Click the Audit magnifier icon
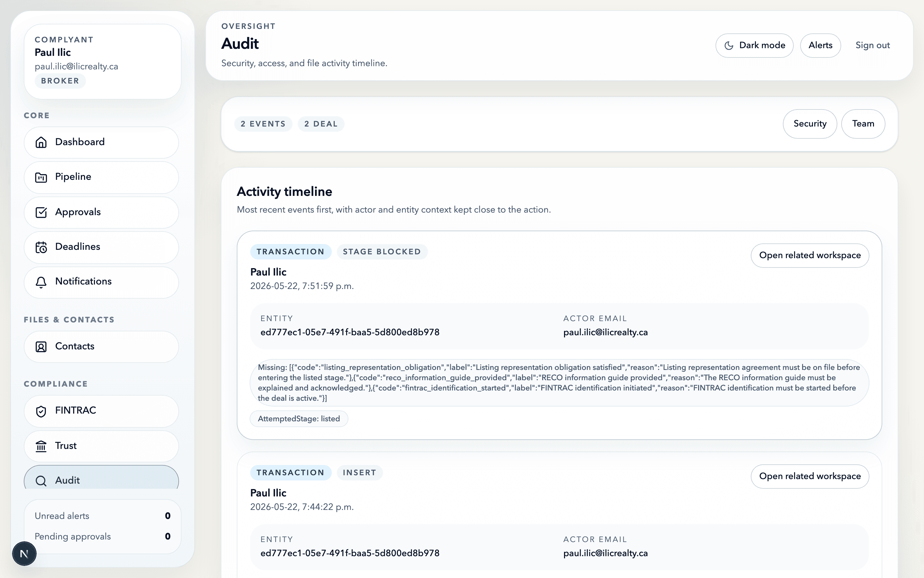 (x=41, y=480)
